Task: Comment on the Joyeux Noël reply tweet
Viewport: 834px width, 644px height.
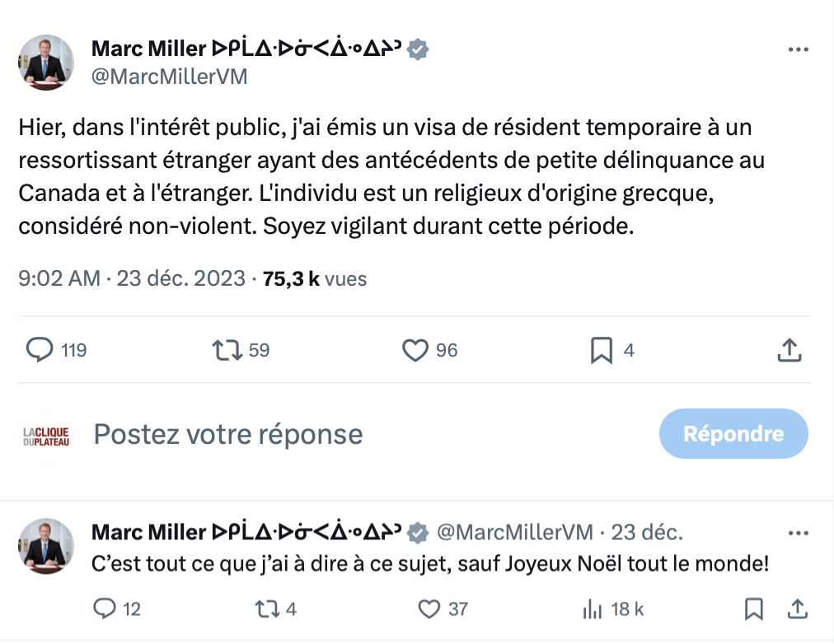Action: pyautogui.click(x=105, y=609)
